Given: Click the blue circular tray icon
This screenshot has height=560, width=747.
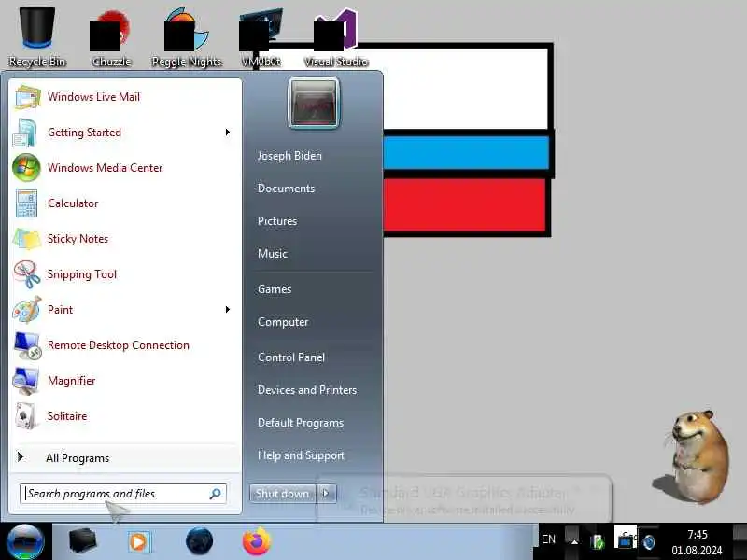Looking at the screenshot, I should [x=648, y=541].
